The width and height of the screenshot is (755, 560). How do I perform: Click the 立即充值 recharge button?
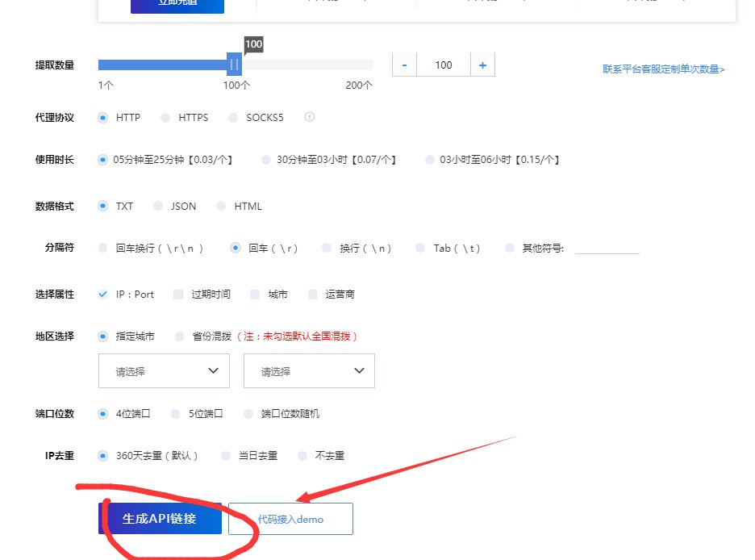pyautogui.click(x=177, y=6)
